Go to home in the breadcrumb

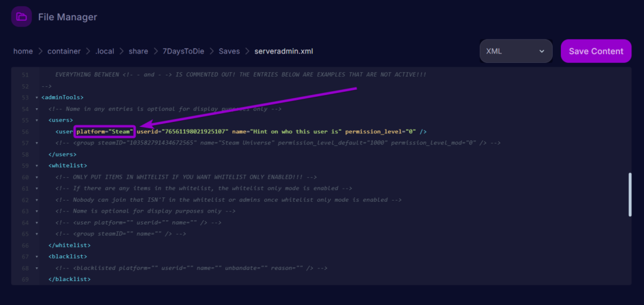pyautogui.click(x=23, y=51)
